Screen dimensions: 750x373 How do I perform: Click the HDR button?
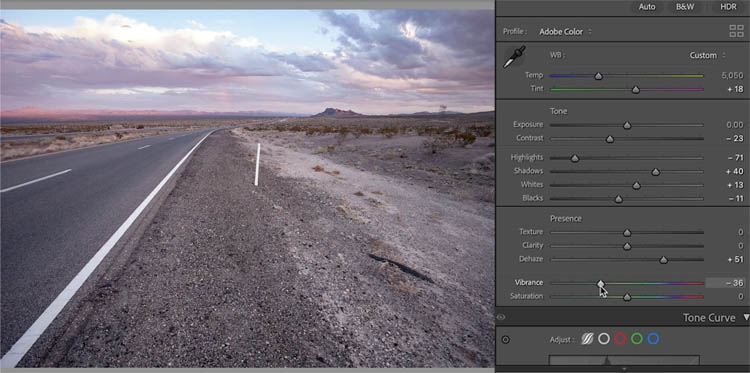(x=728, y=7)
